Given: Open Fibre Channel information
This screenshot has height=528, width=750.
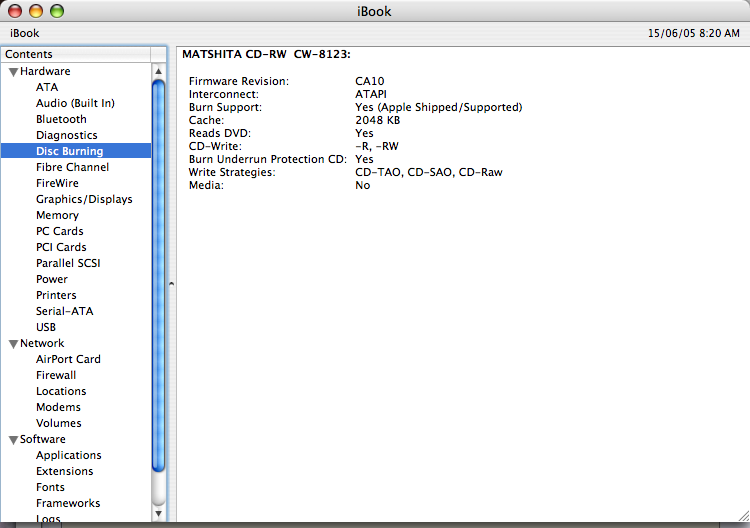Looking at the screenshot, I should [72, 167].
